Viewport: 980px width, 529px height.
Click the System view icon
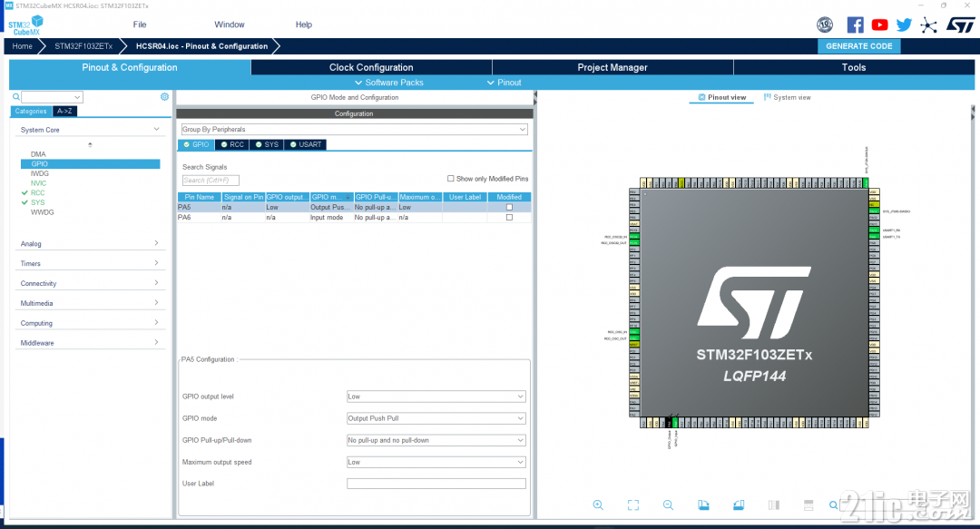[x=768, y=98]
